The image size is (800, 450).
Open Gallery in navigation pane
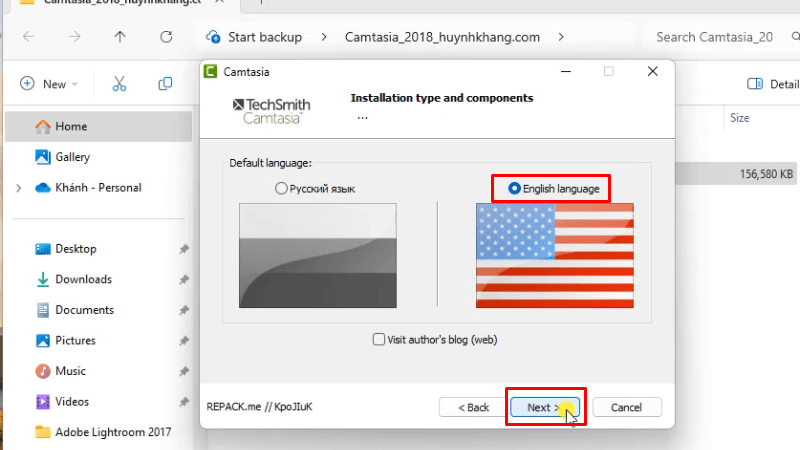[72, 157]
